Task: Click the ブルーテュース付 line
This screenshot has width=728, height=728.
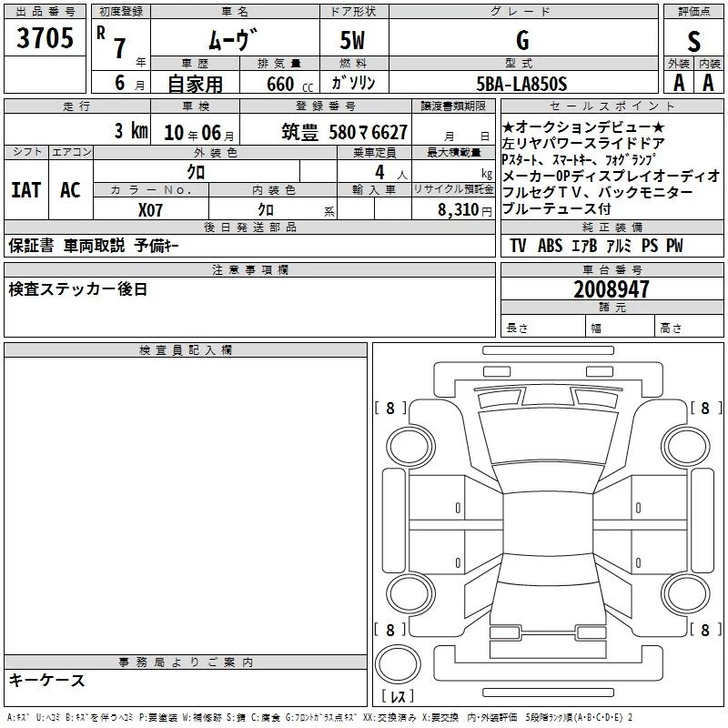Action: click(557, 209)
